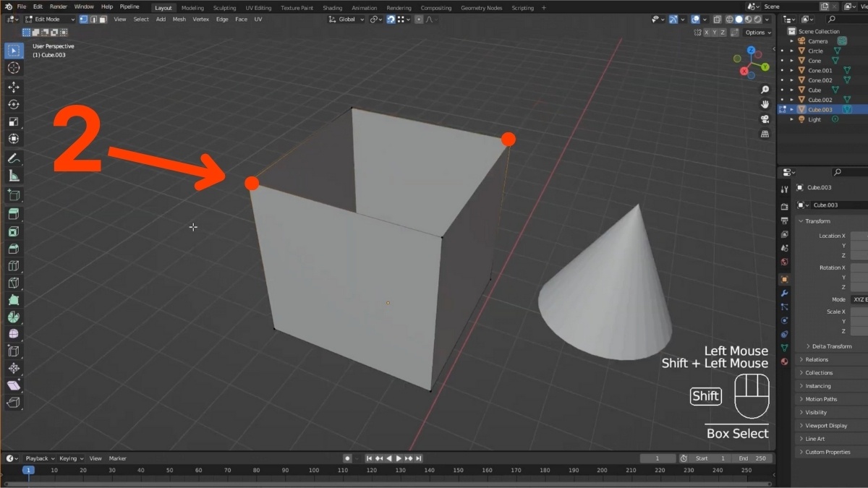868x488 pixels.
Task: Activate the Shear tool
Action: tap(14, 386)
